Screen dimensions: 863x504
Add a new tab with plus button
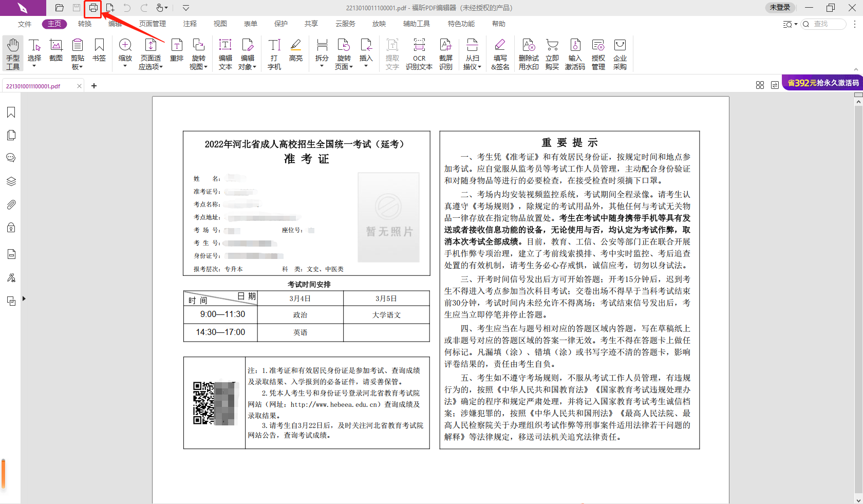pos(94,86)
